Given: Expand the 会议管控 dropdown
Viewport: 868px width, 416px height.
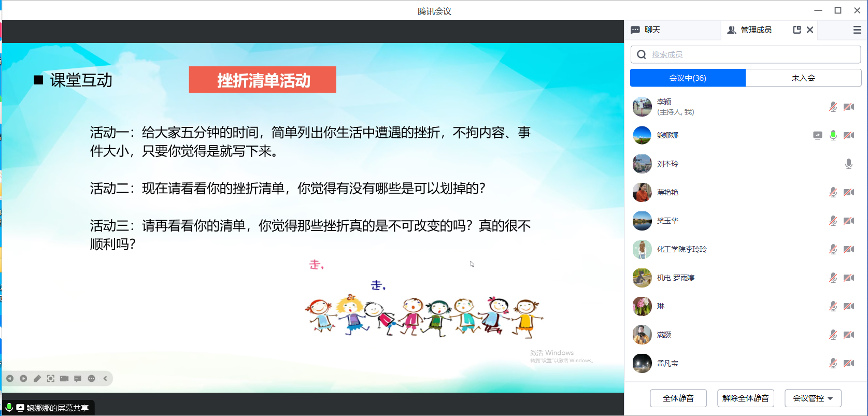Looking at the screenshot, I should [813, 398].
